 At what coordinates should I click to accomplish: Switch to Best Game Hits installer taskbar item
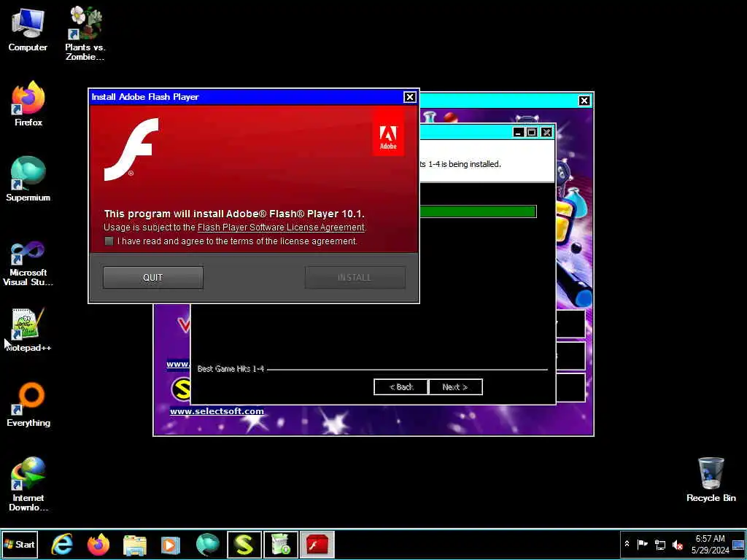281,545
